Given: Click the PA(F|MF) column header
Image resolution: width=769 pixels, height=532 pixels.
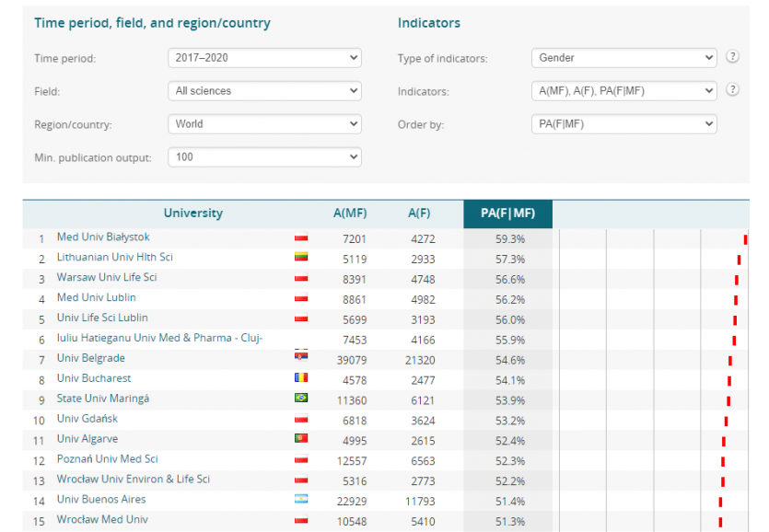Looking at the screenshot, I should pos(507,213).
